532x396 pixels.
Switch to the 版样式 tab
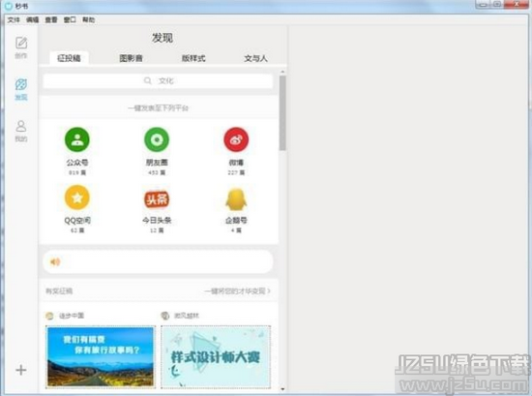tap(193, 58)
